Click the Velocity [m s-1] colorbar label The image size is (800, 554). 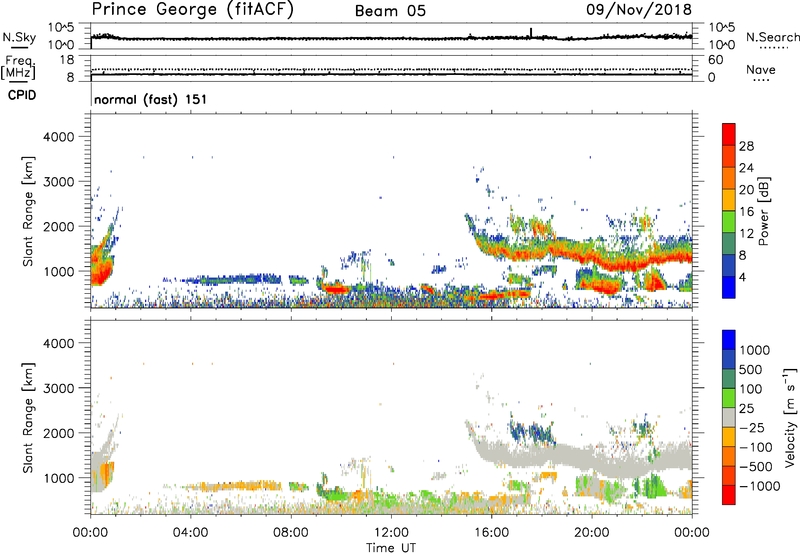click(x=790, y=417)
